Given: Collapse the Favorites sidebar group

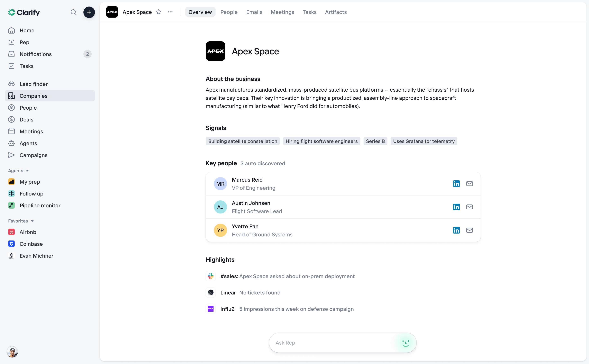Looking at the screenshot, I should click(21, 221).
